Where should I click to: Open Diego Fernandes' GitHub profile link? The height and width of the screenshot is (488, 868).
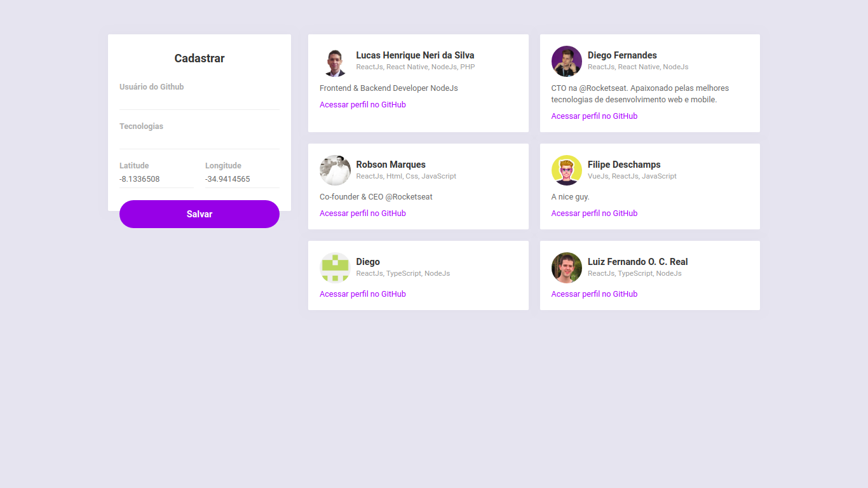(x=594, y=116)
